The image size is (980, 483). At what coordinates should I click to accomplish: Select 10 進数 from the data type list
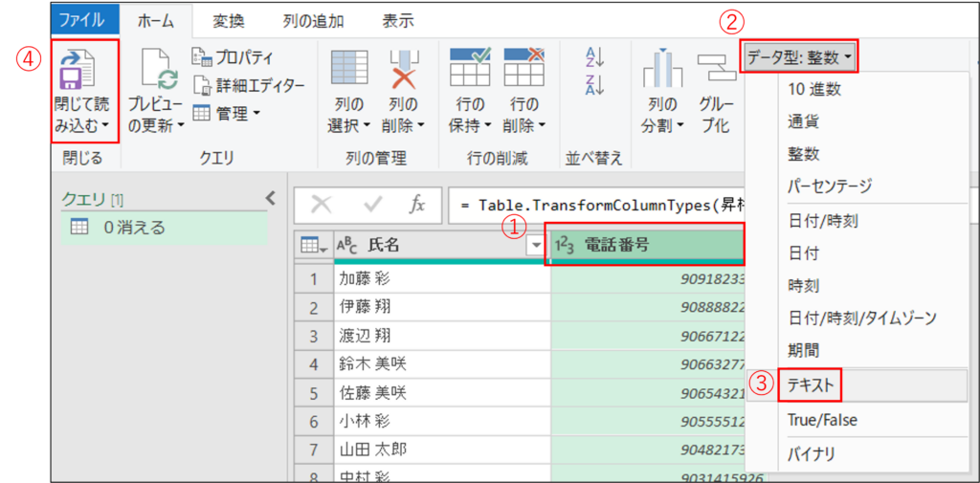coord(815,89)
